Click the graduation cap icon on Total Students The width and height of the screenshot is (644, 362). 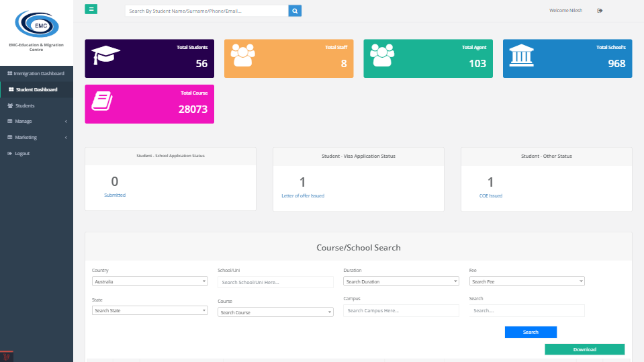[105, 55]
